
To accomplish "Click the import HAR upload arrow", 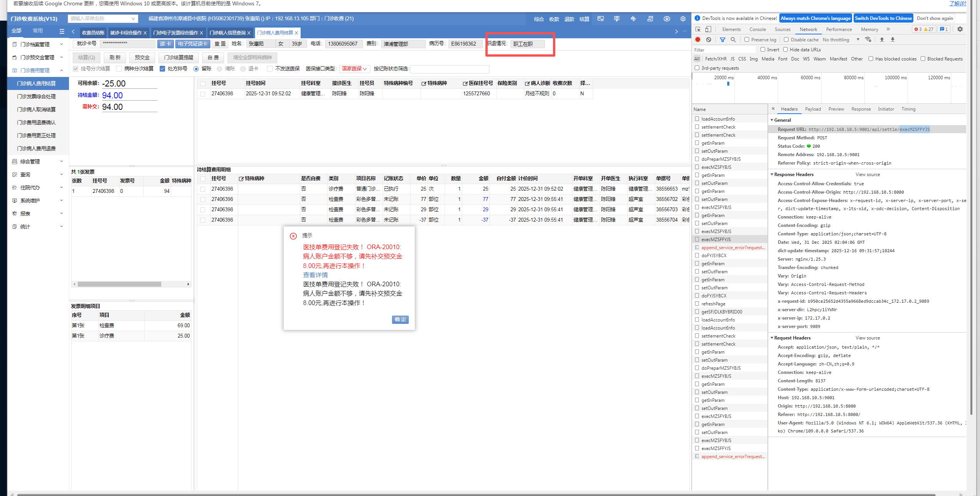I will pyautogui.click(x=882, y=39).
